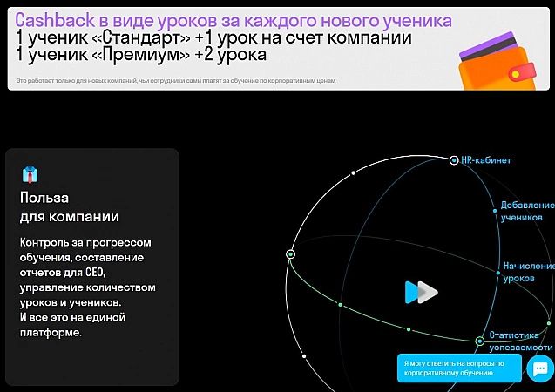Open Статистика успеваемости label
Screen dimensions: 555x392
coord(520,341)
